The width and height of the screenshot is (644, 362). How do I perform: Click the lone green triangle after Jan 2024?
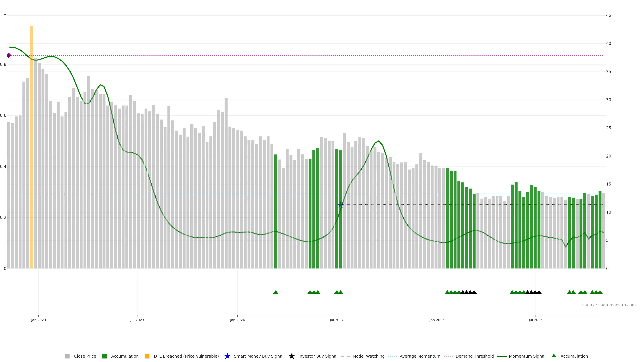point(276,292)
